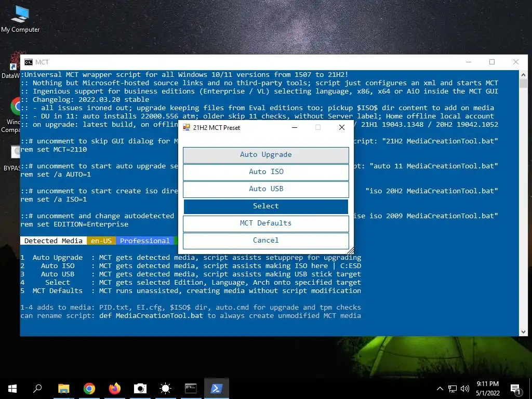This screenshot has width=532, height=399.
Task: Launch Chrome from the taskbar
Action: click(89, 389)
